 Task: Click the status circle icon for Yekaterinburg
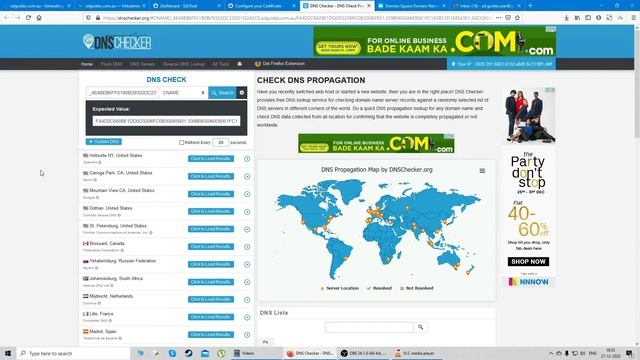247,264
